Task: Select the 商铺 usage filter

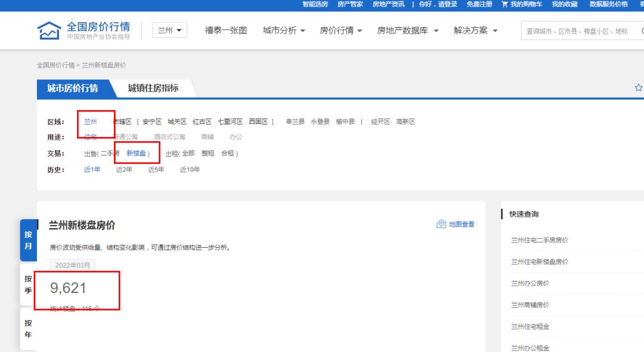Action: tap(208, 137)
